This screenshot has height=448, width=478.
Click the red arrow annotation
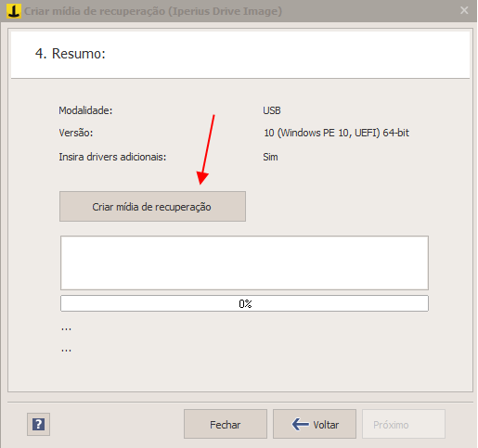coord(206,149)
